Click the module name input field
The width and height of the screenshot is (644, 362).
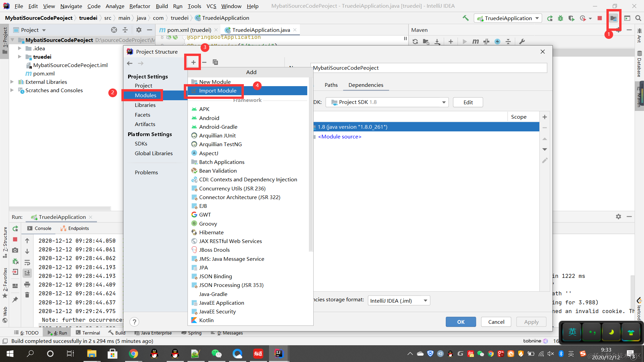(x=429, y=68)
